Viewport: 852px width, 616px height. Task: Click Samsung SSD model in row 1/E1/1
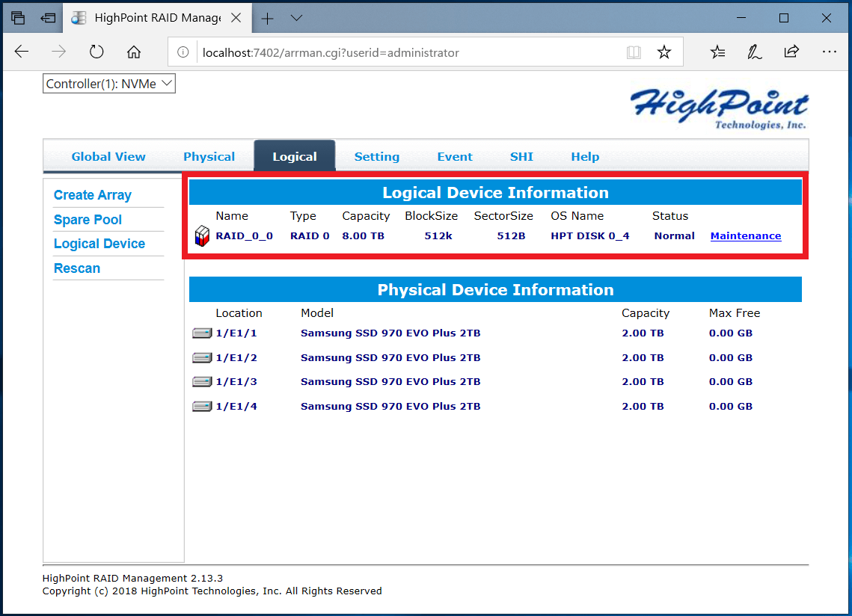coord(390,333)
